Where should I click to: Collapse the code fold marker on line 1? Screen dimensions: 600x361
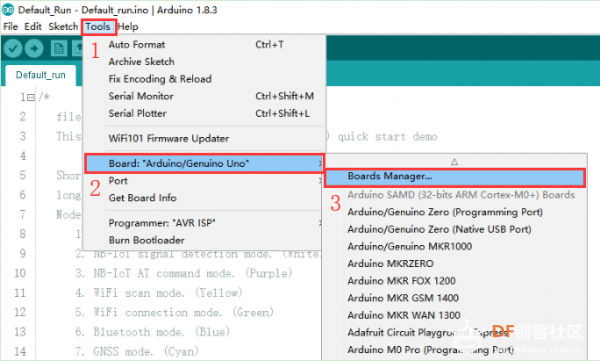pos(31,97)
